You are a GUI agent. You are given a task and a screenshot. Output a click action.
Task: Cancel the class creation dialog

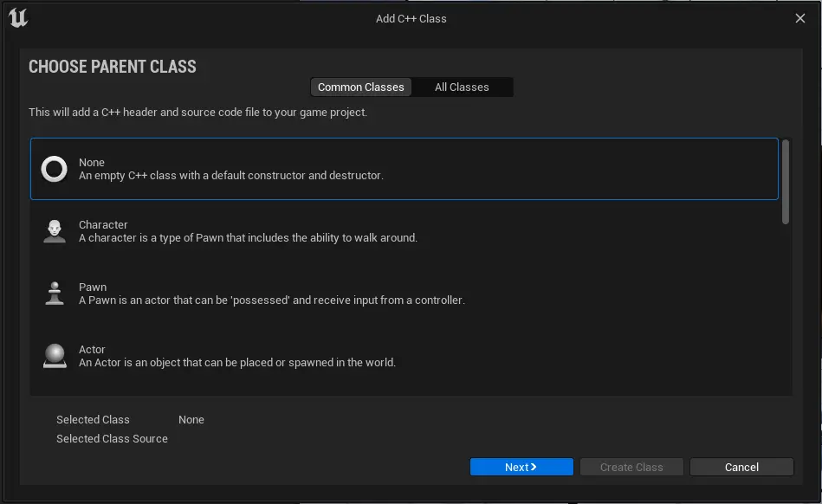click(x=741, y=467)
